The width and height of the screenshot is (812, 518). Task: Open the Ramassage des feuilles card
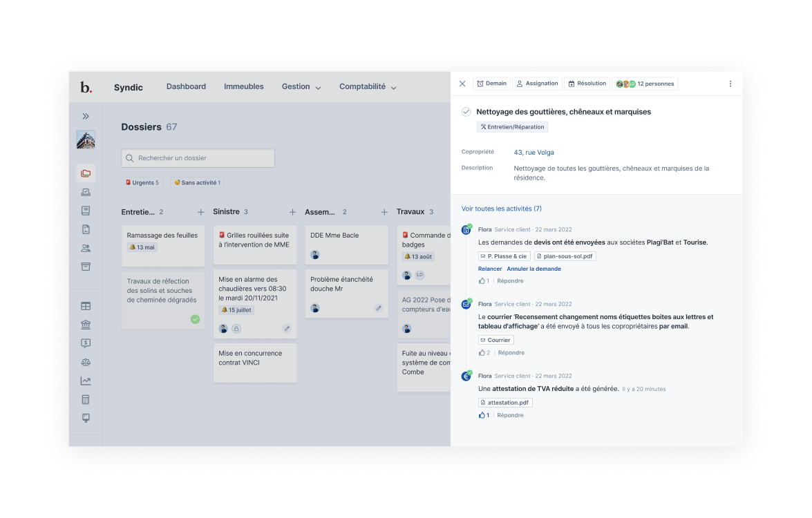point(163,244)
